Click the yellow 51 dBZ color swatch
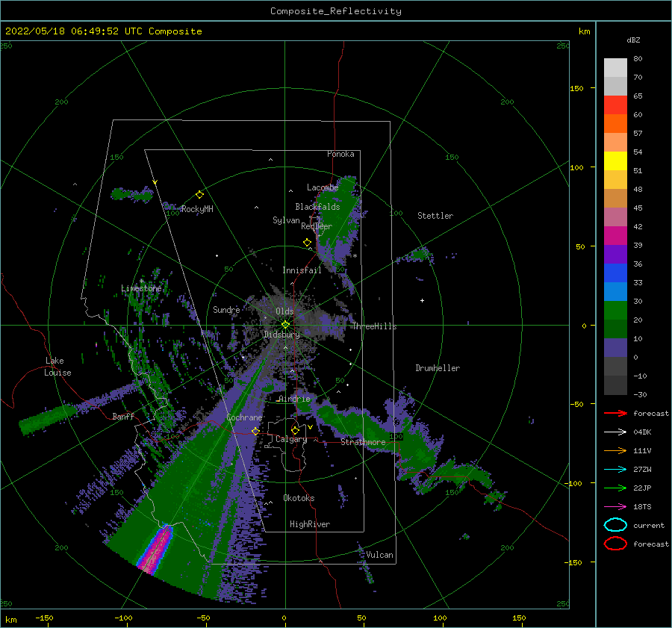 [615, 161]
